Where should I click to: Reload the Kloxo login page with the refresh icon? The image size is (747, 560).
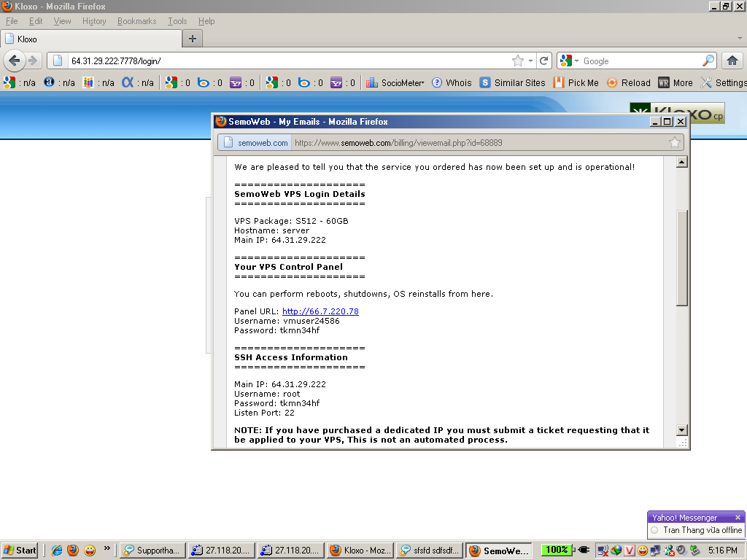(x=543, y=61)
